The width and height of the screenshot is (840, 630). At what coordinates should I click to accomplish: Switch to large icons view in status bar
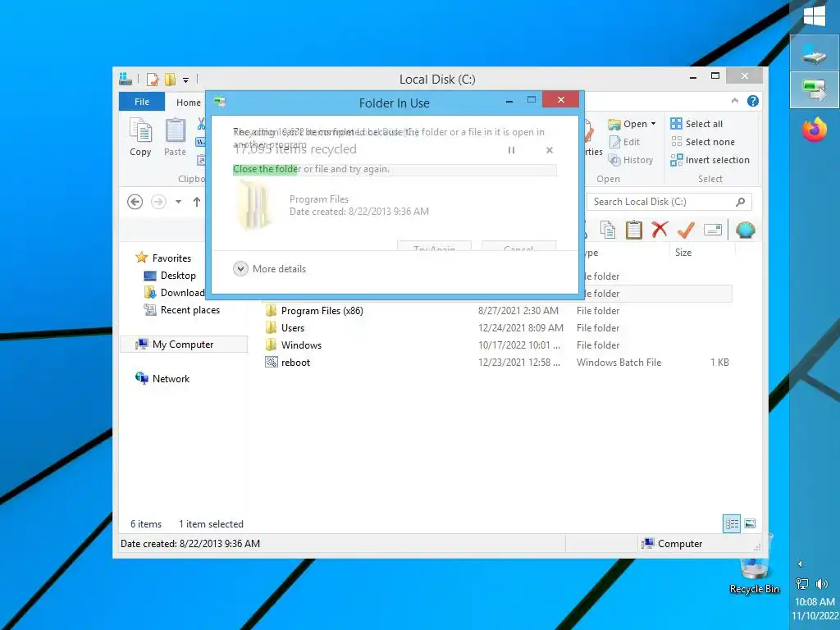(x=750, y=523)
